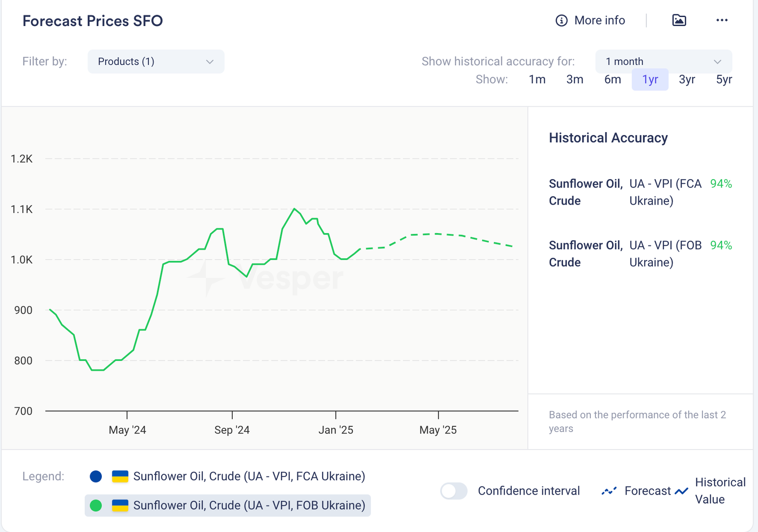This screenshot has height=532, width=758.
Task: Select the 6m time range
Action: [613, 80]
